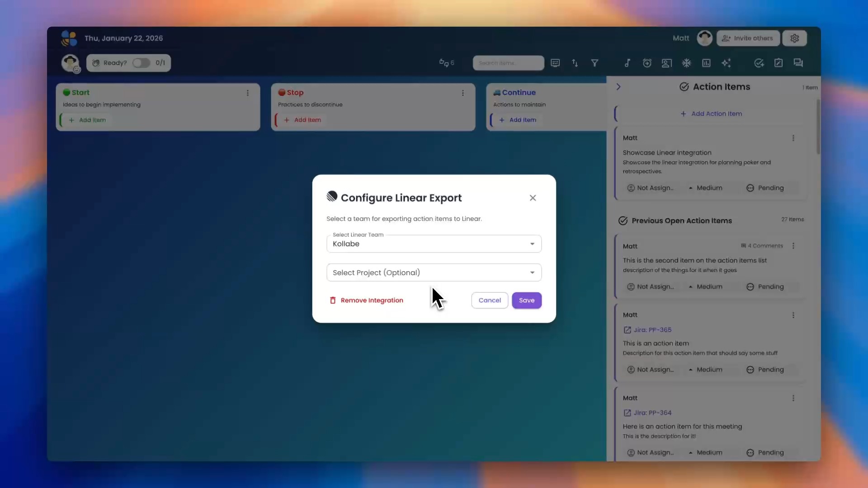
Task: Open the Jira: PP-364 link
Action: tap(647, 413)
